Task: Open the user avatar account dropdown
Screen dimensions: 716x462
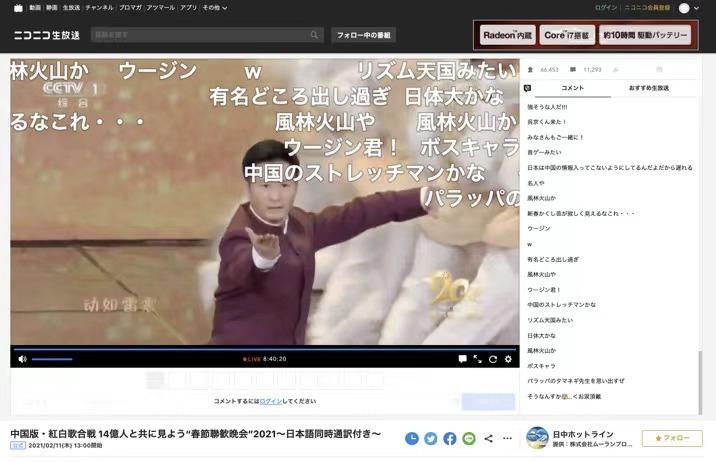Action: [x=689, y=8]
